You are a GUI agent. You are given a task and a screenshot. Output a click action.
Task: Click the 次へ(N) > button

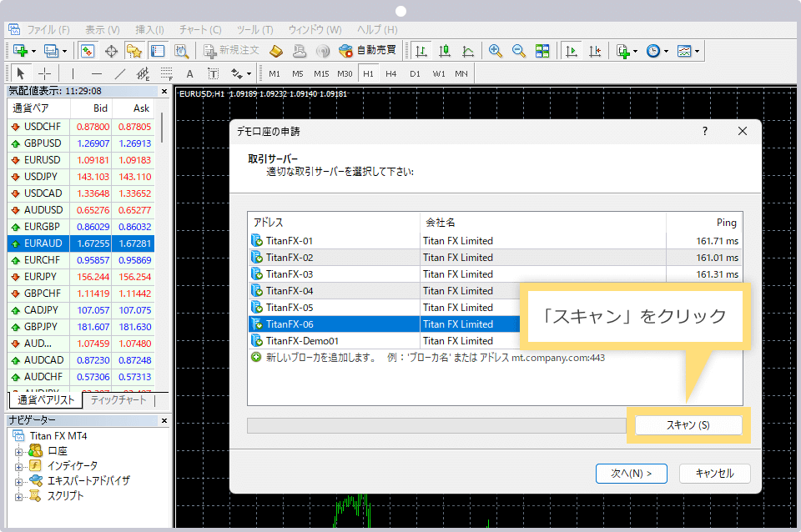click(632, 474)
